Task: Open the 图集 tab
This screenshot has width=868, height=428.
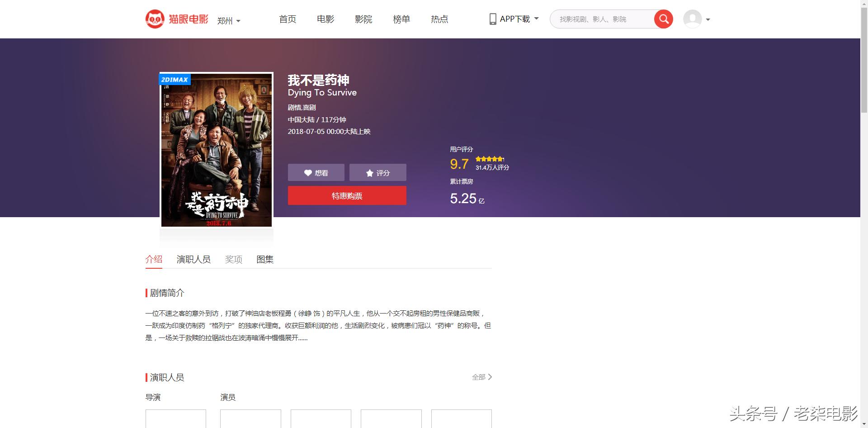Action: pos(265,259)
